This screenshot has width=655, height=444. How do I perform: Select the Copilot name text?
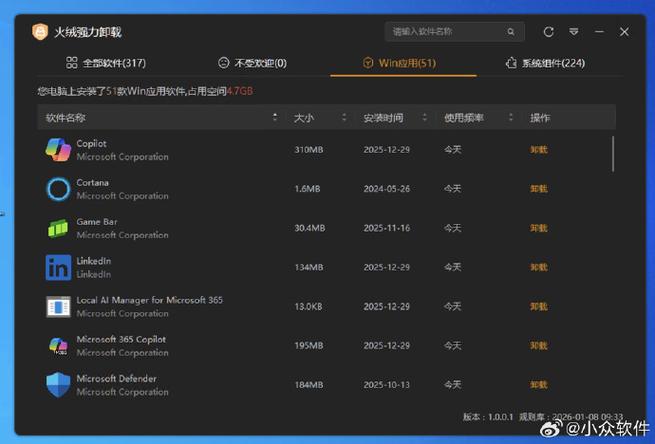(x=91, y=144)
